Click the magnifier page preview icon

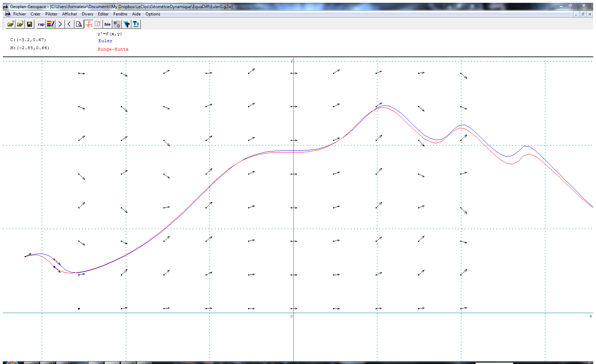coord(79,24)
